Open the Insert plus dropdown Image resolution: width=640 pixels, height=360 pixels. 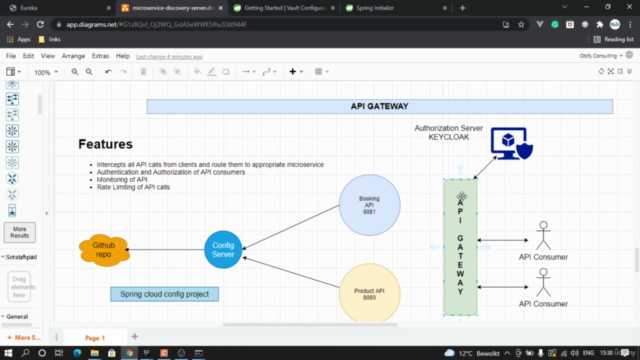coord(296,72)
